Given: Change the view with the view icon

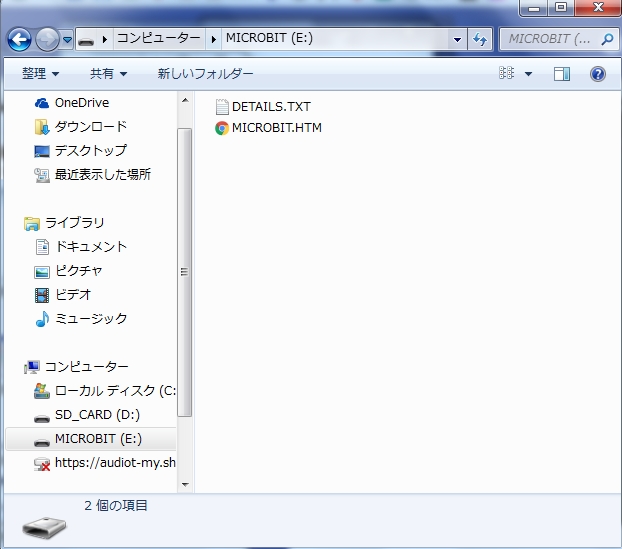Looking at the screenshot, I should (x=506, y=73).
